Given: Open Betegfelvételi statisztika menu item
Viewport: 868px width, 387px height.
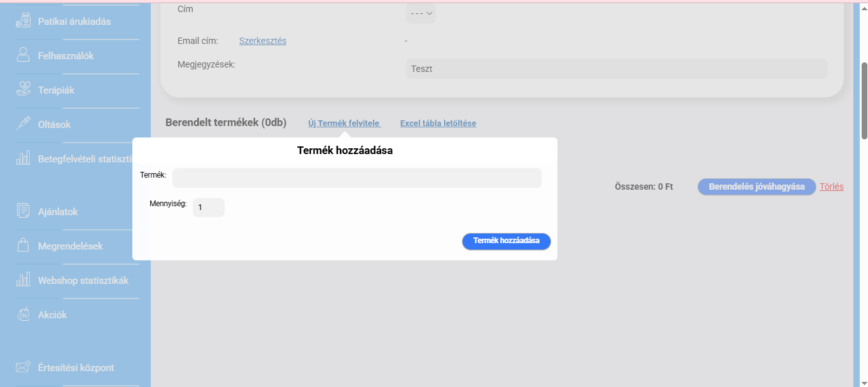Looking at the screenshot, I should pos(84,158).
